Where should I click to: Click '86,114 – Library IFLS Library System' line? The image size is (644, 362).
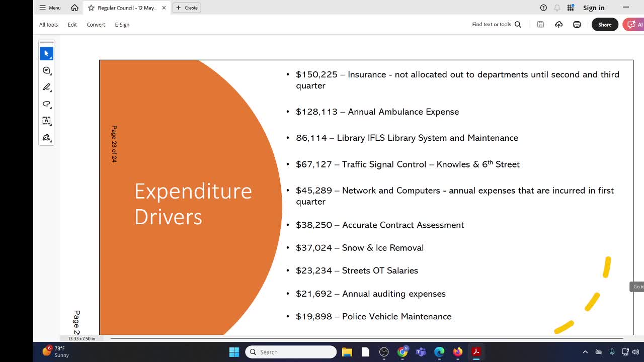(407, 138)
